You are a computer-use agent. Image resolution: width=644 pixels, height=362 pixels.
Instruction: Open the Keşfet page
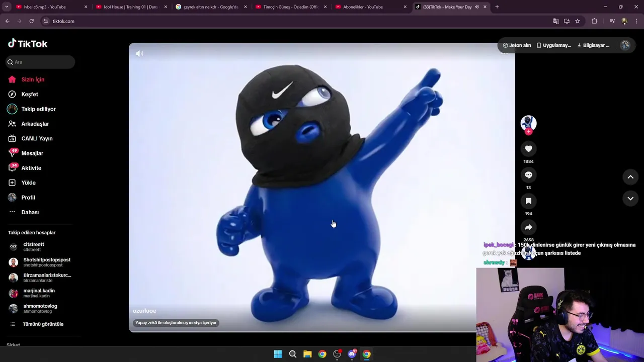(30, 94)
